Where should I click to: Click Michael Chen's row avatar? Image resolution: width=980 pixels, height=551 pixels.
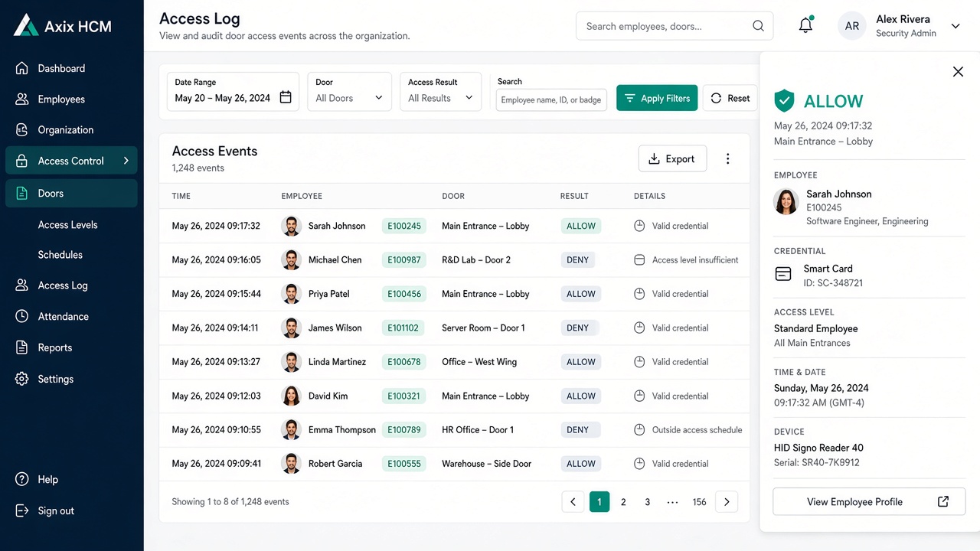pyautogui.click(x=291, y=259)
